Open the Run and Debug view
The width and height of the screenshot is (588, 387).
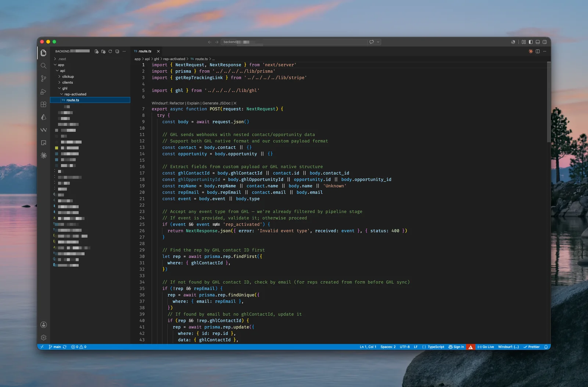43,91
